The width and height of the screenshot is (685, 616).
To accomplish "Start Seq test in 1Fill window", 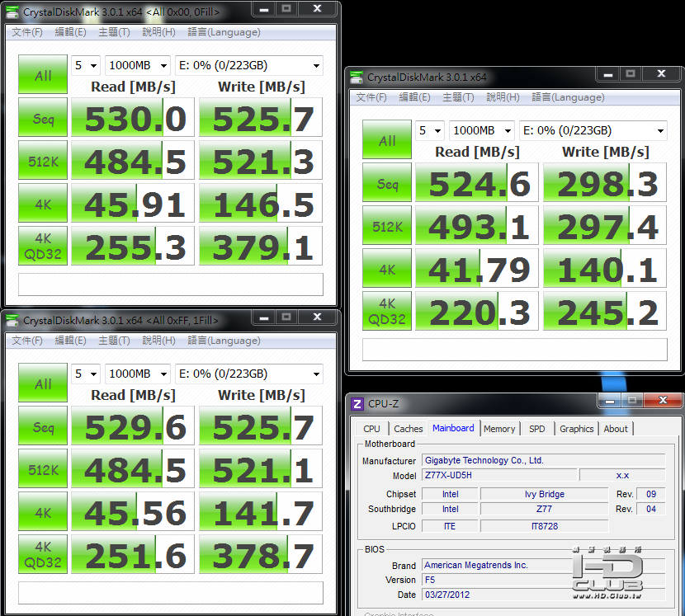I will (x=43, y=426).
